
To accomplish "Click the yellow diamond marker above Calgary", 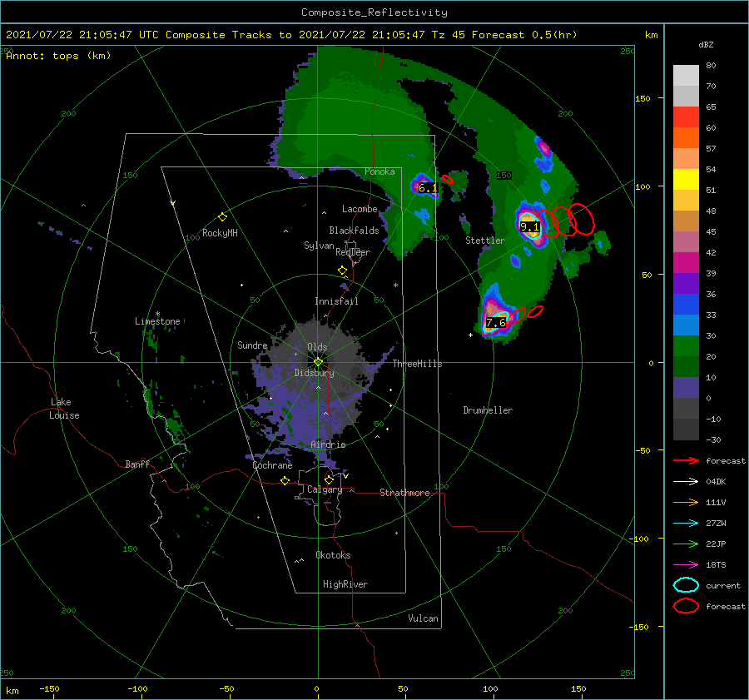I will point(329,479).
